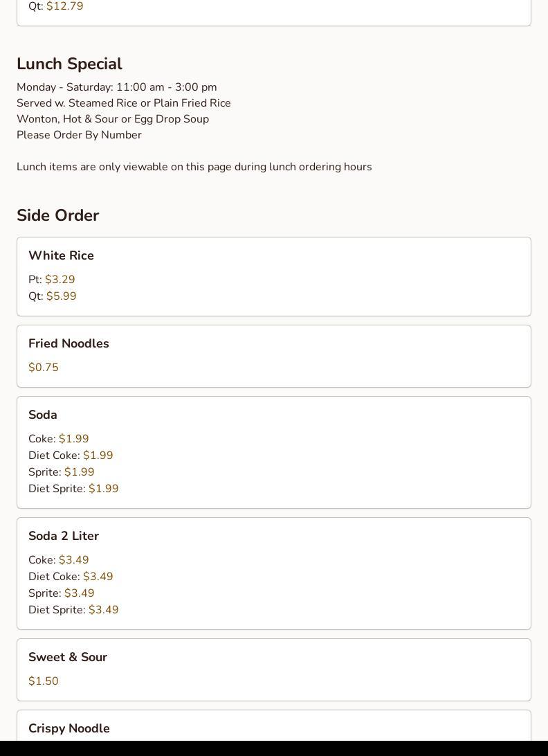This screenshot has height=756, width=548.
Task: Choose Sprite $1.99 under Soda
Action: (x=79, y=472)
